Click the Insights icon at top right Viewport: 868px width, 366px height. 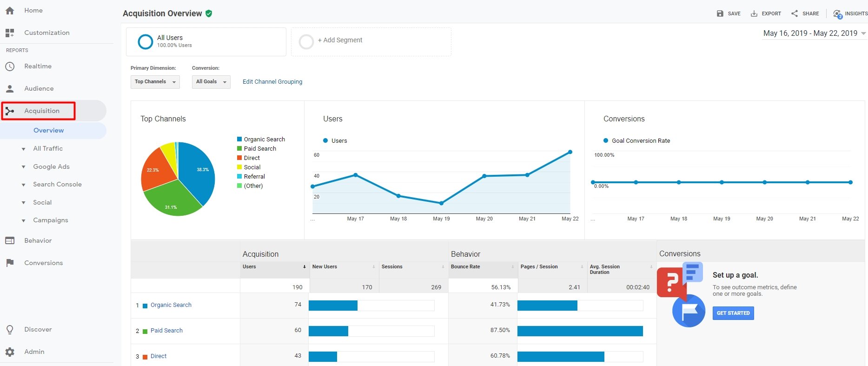[838, 14]
